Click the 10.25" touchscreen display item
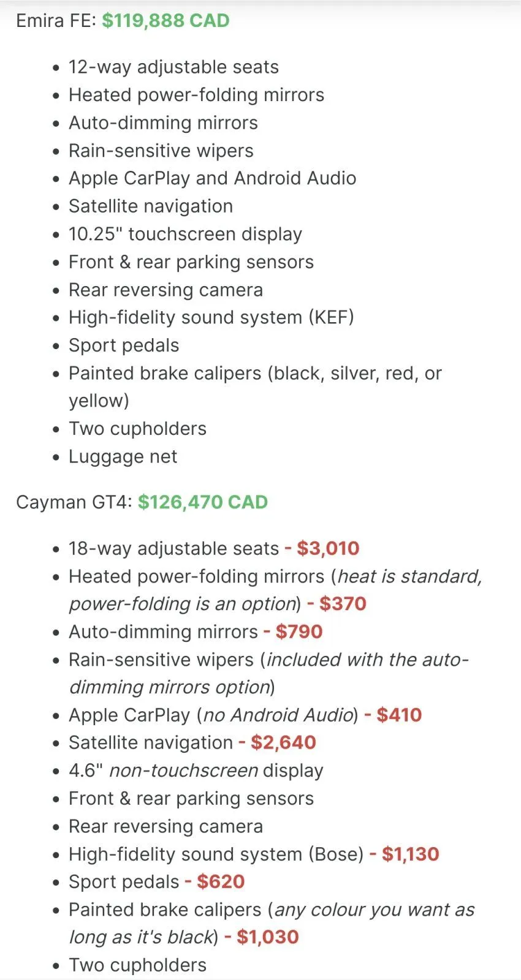521x980 pixels. (185, 234)
